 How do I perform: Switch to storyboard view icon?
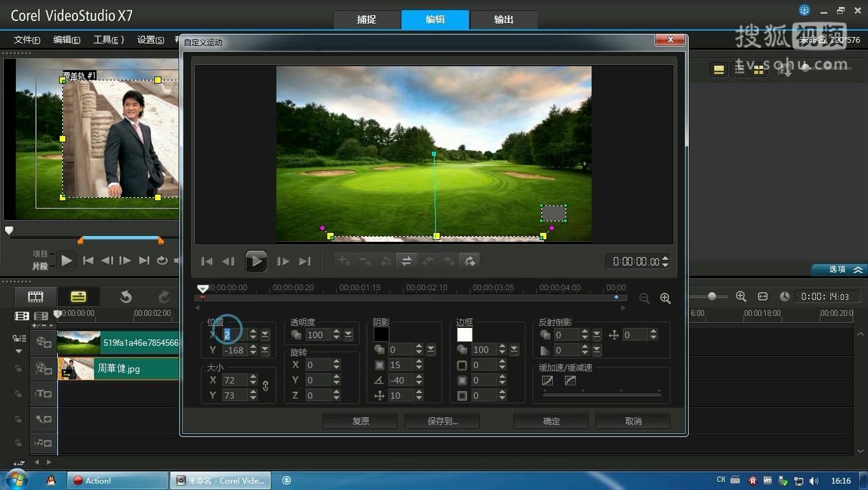pos(36,297)
